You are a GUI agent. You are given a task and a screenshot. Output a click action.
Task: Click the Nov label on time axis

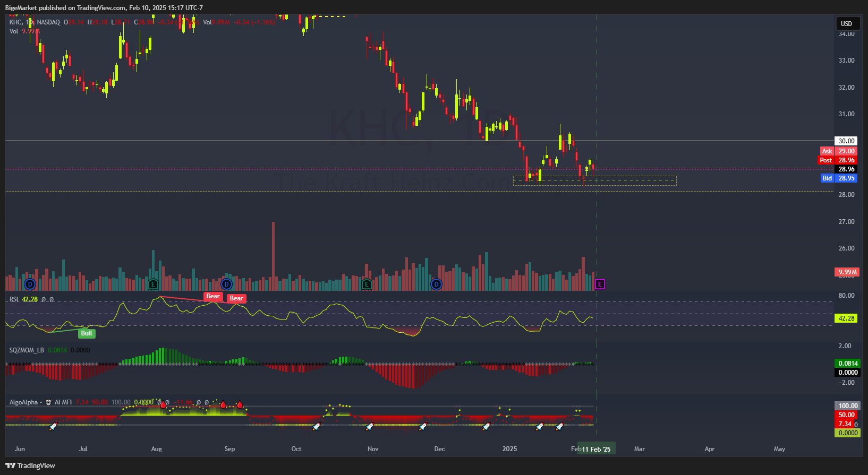pos(373,449)
